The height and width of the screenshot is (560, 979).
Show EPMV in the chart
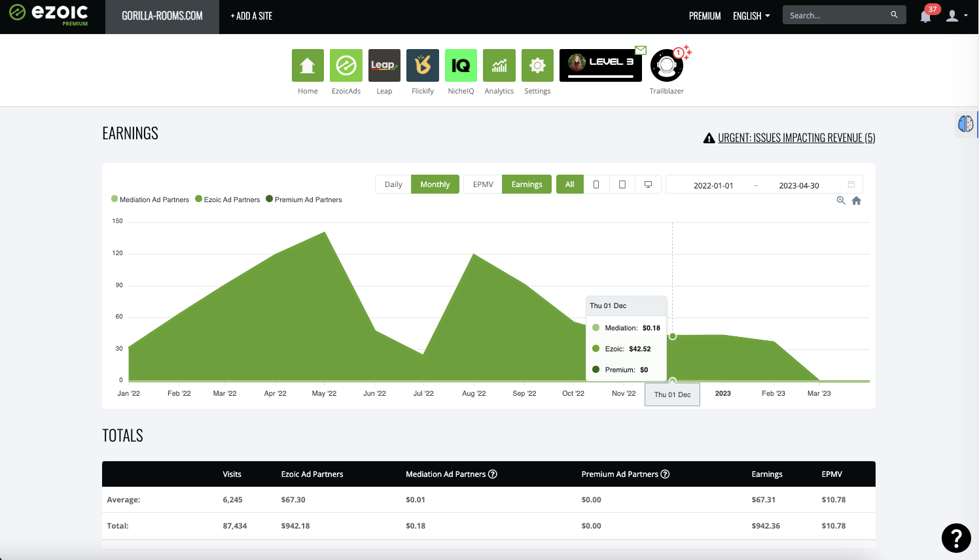483,184
